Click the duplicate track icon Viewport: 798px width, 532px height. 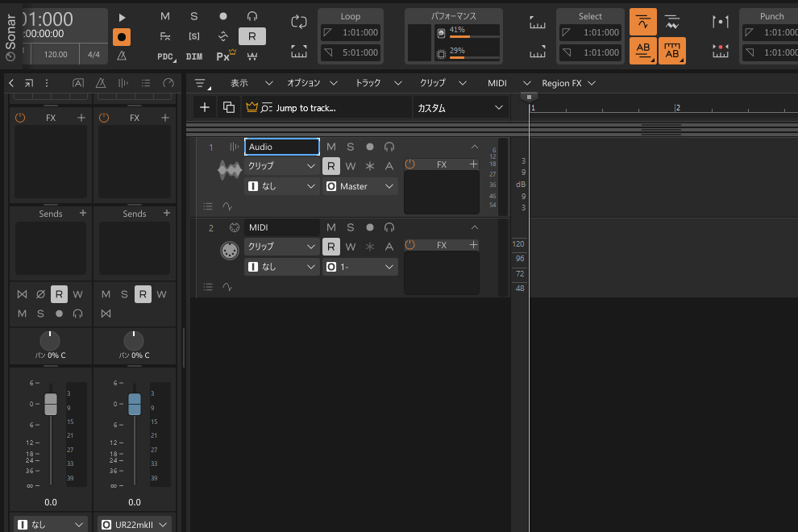[x=228, y=107]
